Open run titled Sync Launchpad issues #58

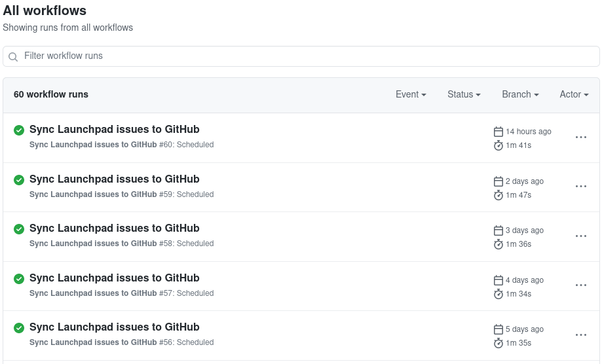click(x=115, y=228)
